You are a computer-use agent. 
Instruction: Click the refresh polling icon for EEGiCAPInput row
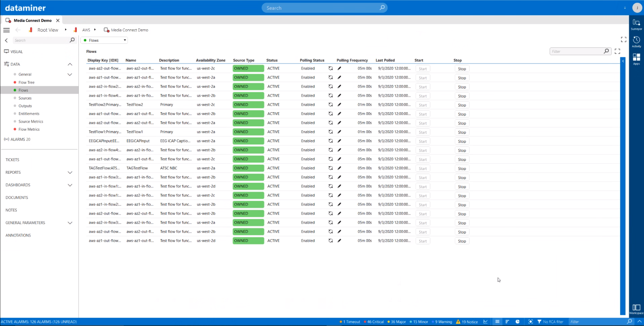pos(331,141)
